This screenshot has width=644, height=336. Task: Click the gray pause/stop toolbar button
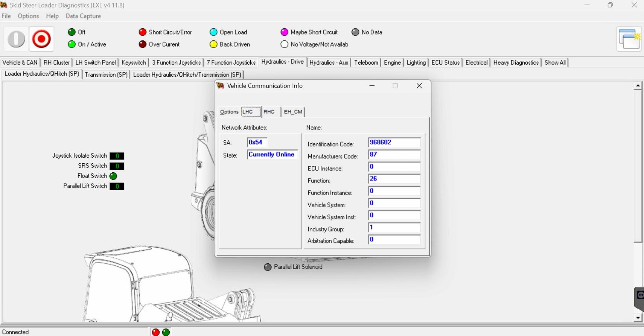click(16, 39)
